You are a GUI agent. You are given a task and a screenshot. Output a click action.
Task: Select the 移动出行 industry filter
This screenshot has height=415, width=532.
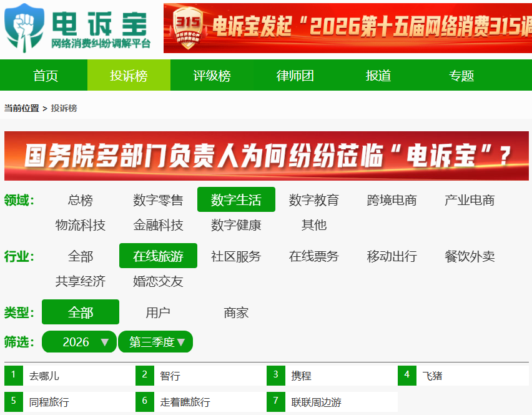click(x=392, y=256)
